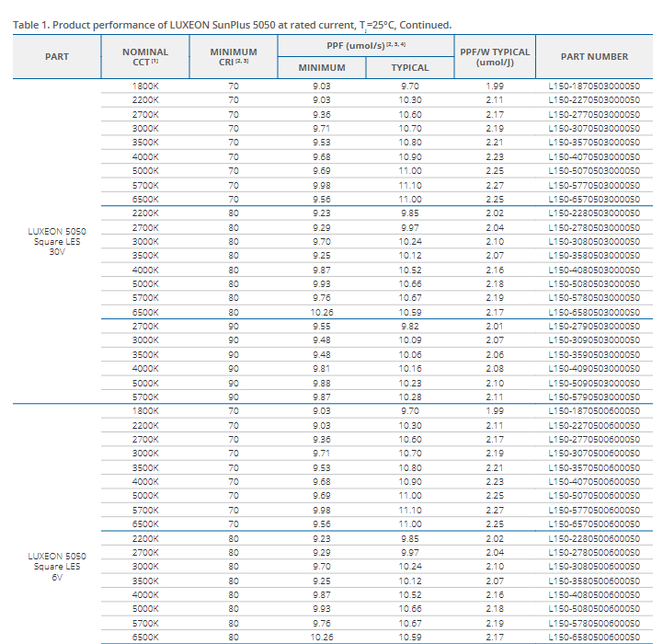Click the MINIMUM CRI column header
This screenshot has height=644, width=663.
[234, 57]
